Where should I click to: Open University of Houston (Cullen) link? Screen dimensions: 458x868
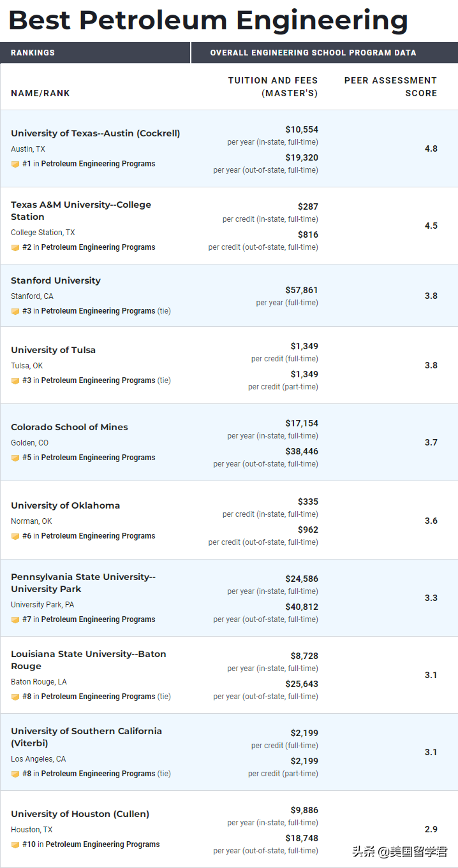[80, 814]
